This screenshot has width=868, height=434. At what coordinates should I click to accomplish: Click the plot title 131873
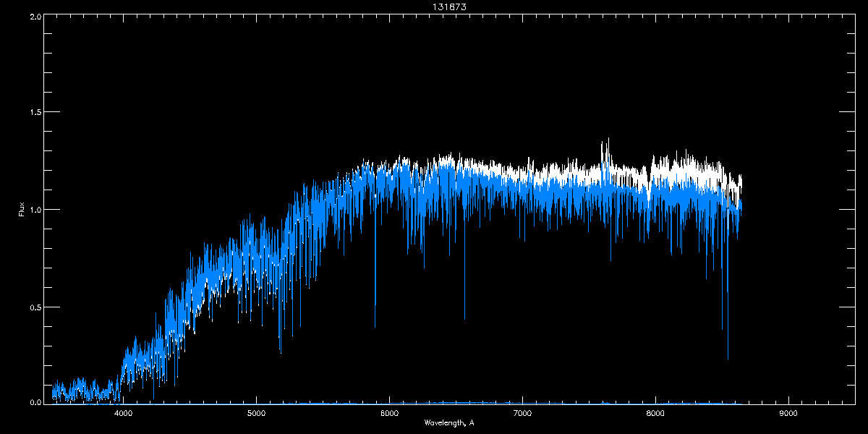pos(449,7)
